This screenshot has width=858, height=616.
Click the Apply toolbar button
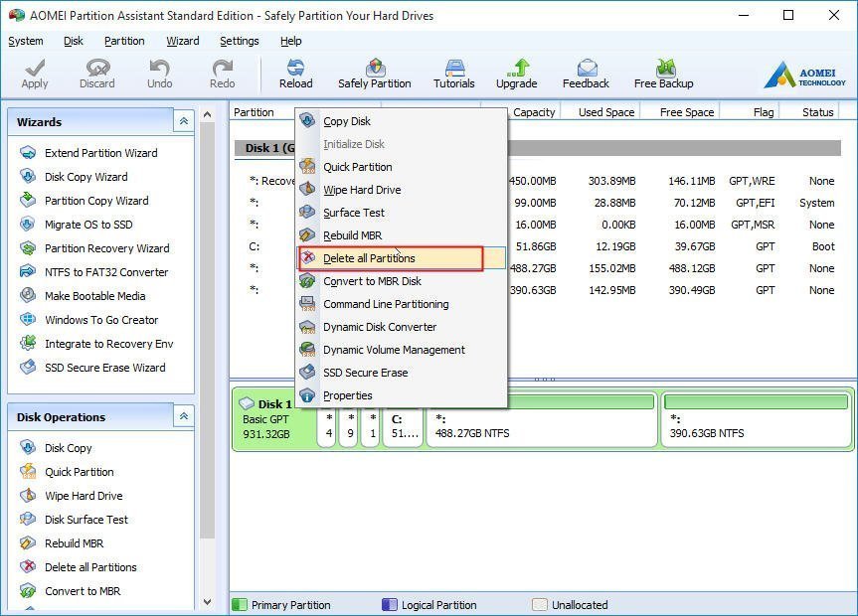click(35, 74)
